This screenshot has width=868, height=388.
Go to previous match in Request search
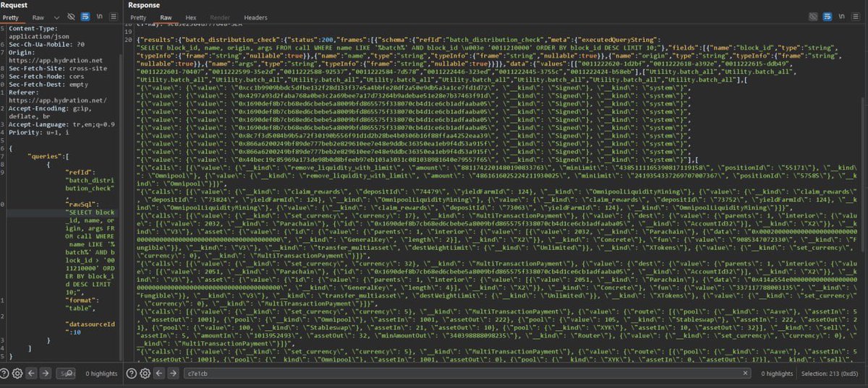click(x=33, y=374)
